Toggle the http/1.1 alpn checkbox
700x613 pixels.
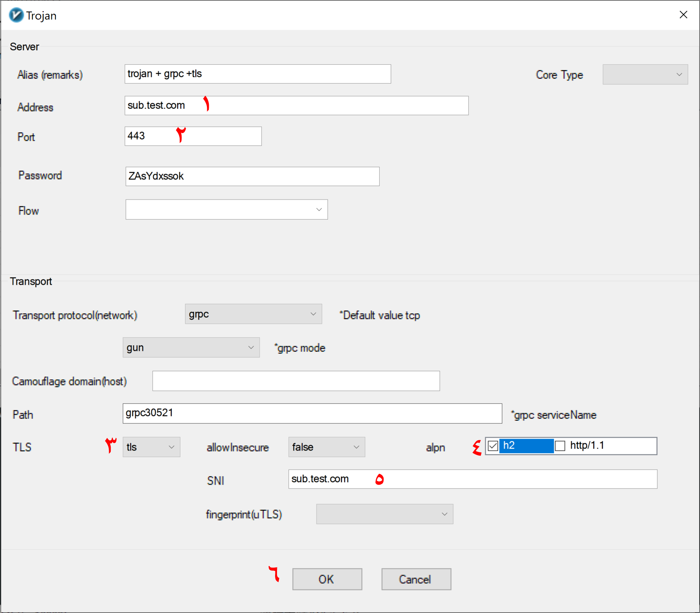(560, 446)
